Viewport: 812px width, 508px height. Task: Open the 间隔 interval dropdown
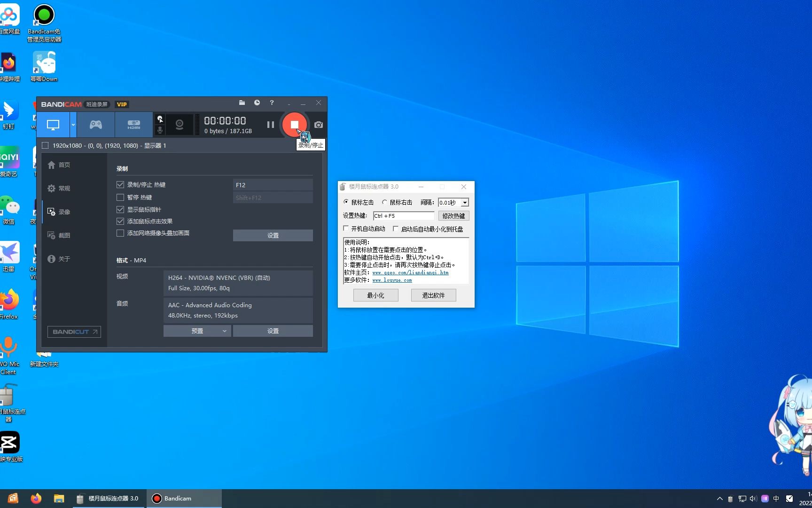point(465,203)
